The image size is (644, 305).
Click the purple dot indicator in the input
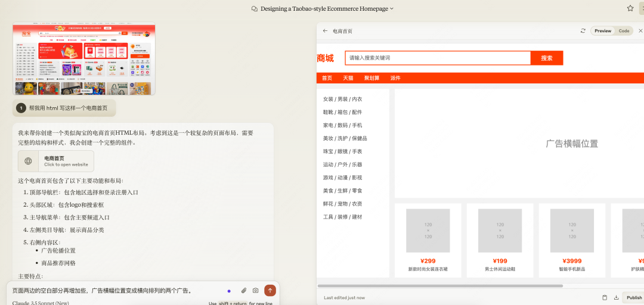229,291
